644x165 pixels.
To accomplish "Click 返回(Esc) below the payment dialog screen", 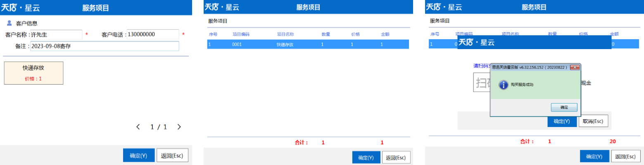I will [625, 157].
